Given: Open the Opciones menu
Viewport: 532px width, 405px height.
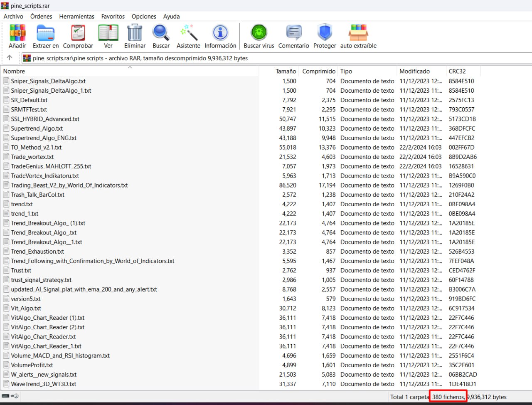Looking at the screenshot, I should click(144, 16).
